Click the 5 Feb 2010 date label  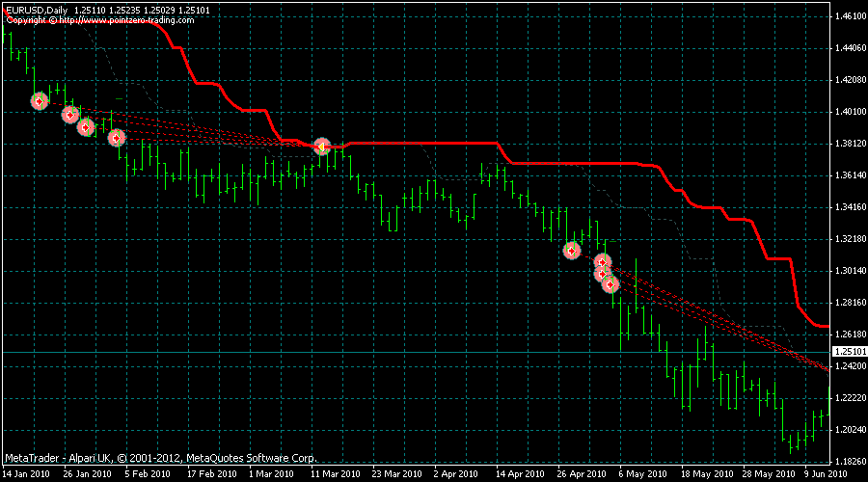[x=148, y=474]
